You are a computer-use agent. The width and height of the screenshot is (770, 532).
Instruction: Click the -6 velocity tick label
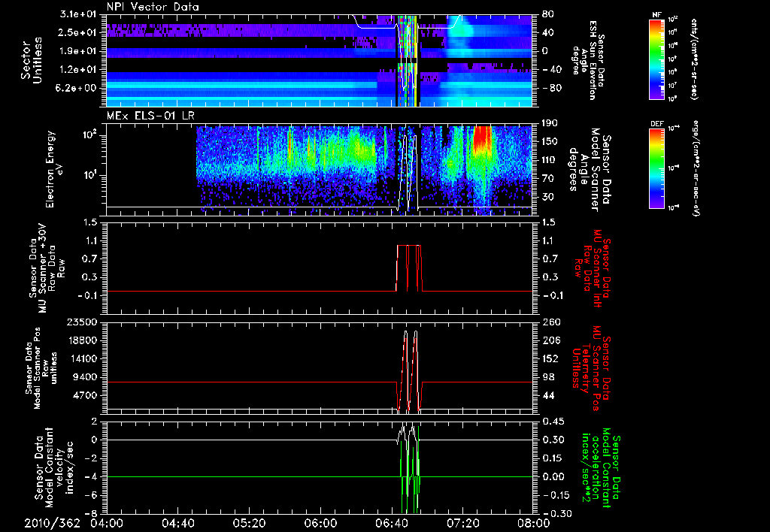92,495
